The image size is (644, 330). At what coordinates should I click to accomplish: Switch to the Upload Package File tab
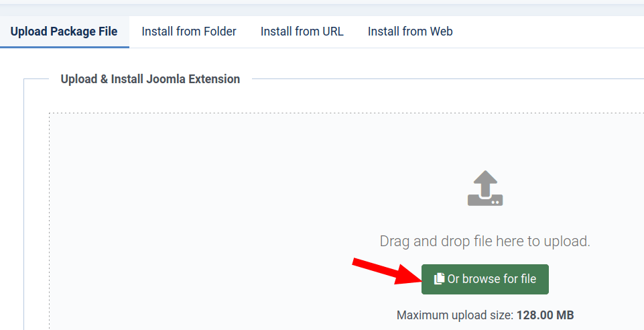[64, 32]
